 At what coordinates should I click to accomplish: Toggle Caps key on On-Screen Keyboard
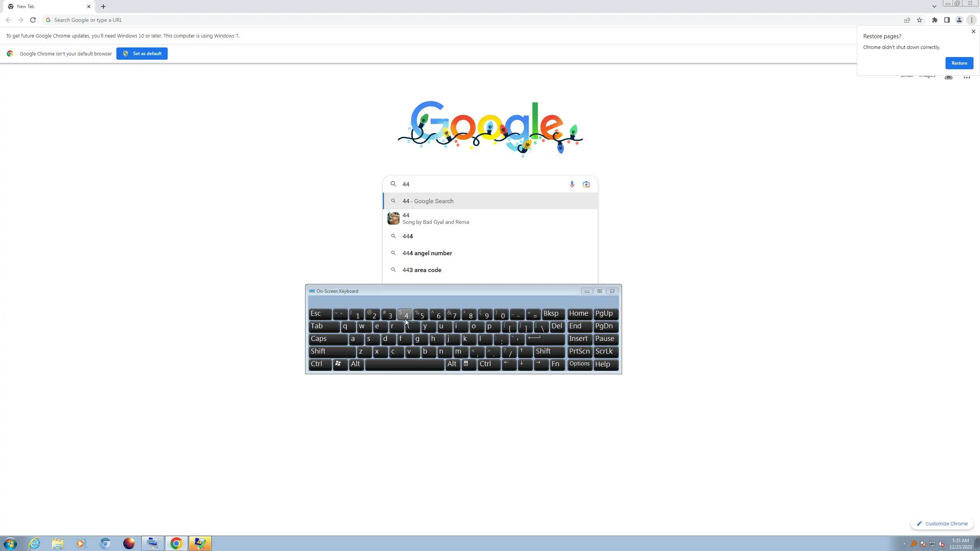(x=328, y=339)
